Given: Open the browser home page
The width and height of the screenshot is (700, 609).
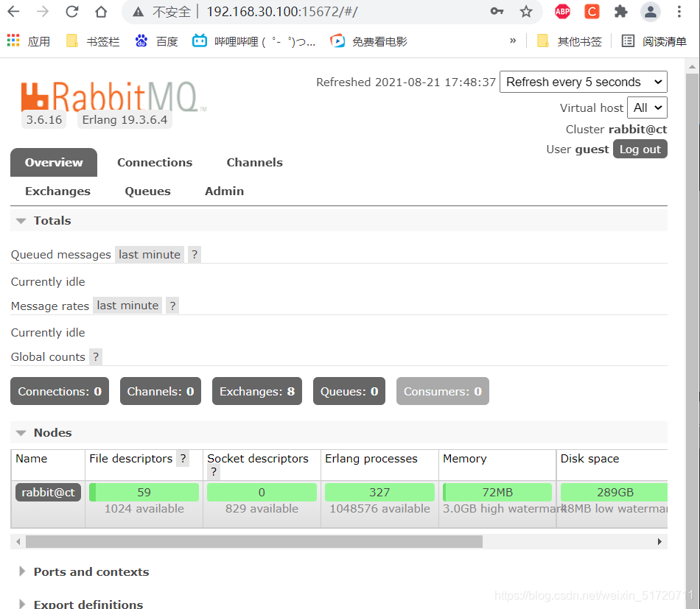Looking at the screenshot, I should pyautogui.click(x=102, y=12).
